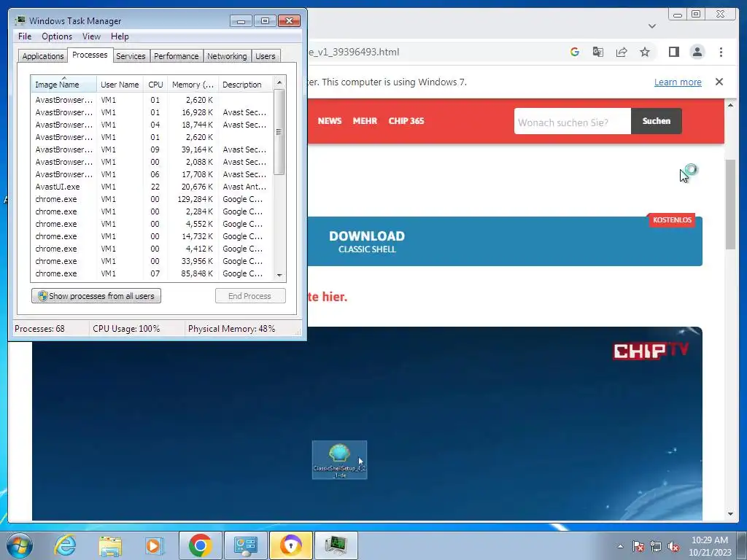Open Avast Secure Browser taskbar button

290,545
